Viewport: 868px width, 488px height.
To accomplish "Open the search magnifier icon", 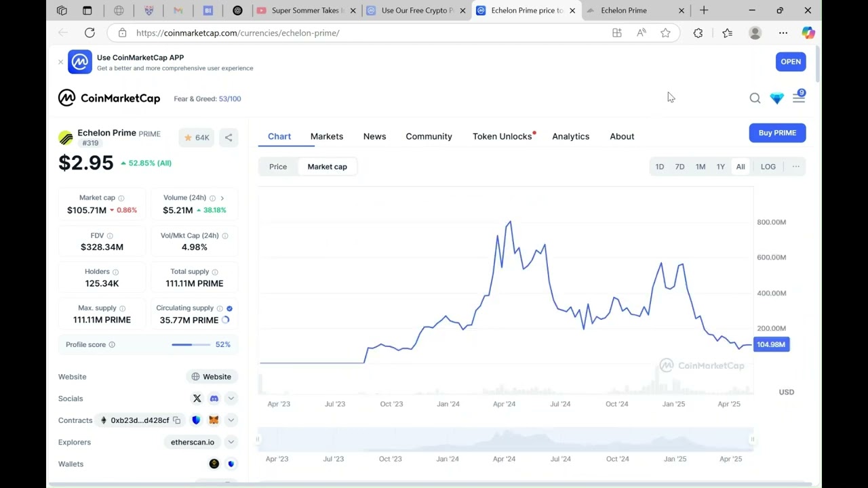I will [x=755, y=98].
